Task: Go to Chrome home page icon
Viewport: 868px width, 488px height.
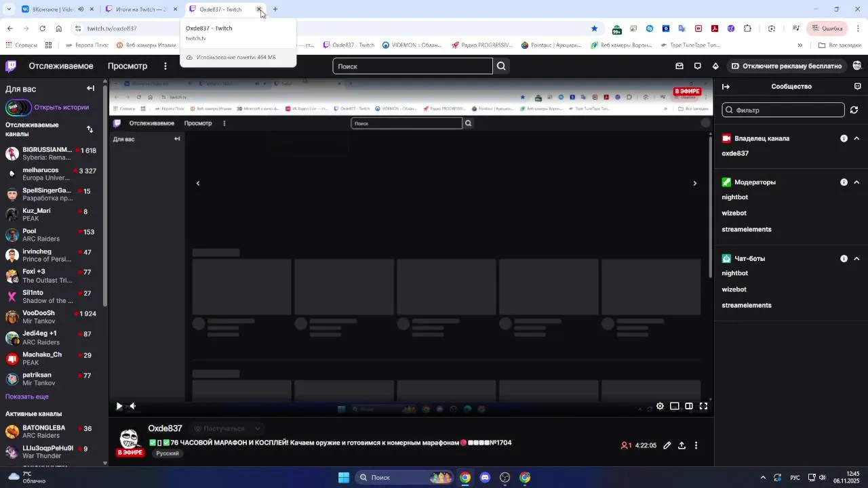Action: coord(59,28)
